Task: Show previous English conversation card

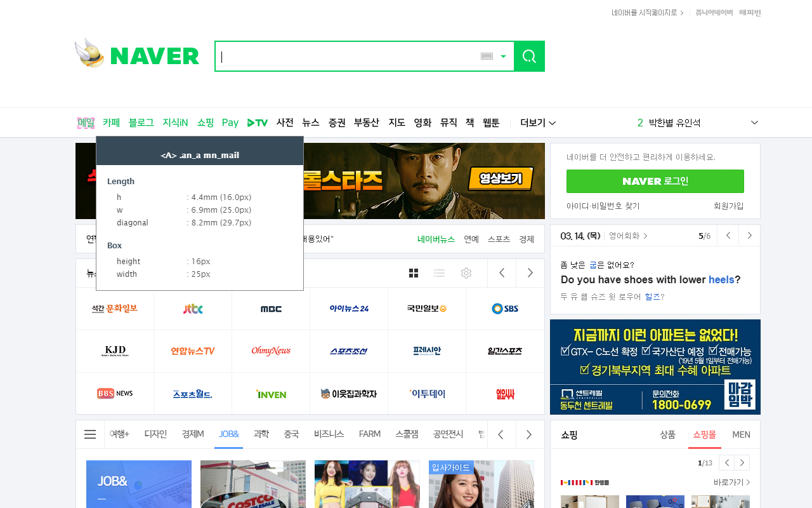Action: pyautogui.click(x=728, y=236)
